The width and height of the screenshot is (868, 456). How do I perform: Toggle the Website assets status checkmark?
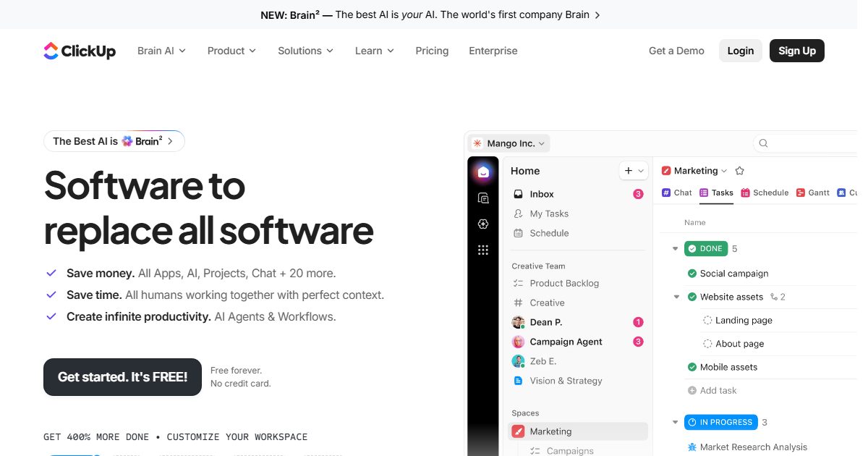click(x=692, y=297)
